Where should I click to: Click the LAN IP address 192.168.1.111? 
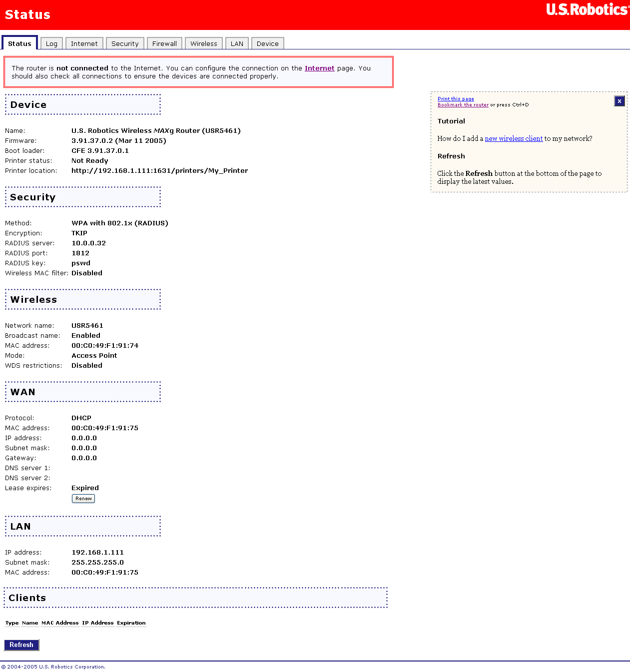(97, 552)
